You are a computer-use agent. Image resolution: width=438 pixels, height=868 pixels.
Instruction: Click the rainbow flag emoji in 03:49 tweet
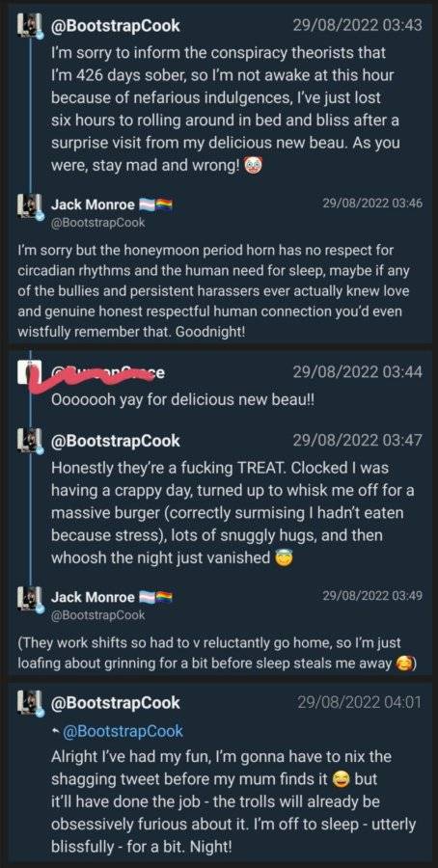(164, 598)
